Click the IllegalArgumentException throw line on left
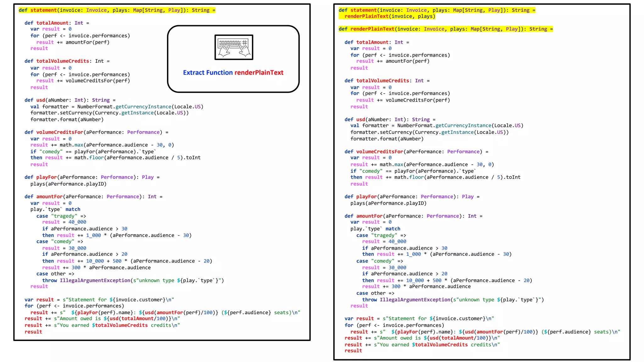Viewport: 644px width, 362px height. pyautogui.click(x=133, y=280)
